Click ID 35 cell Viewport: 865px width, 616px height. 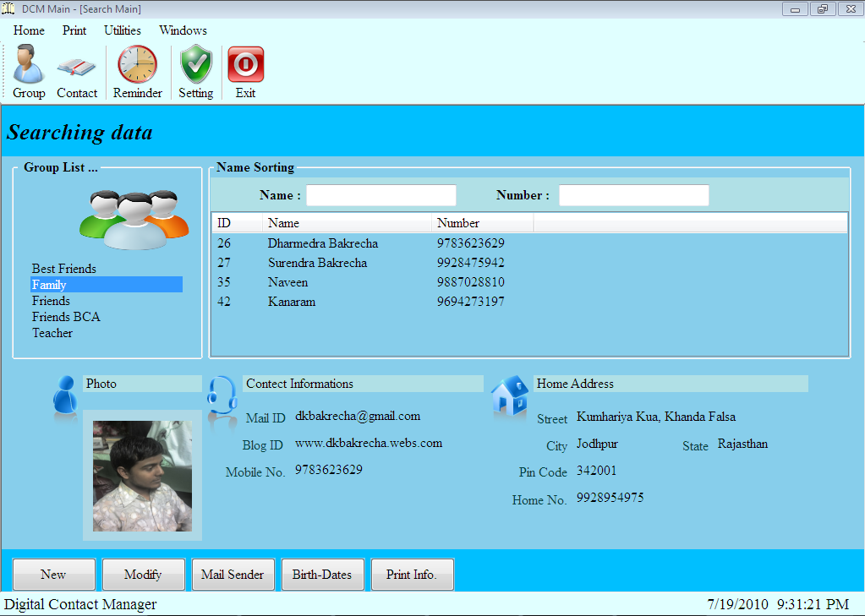tap(224, 281)
